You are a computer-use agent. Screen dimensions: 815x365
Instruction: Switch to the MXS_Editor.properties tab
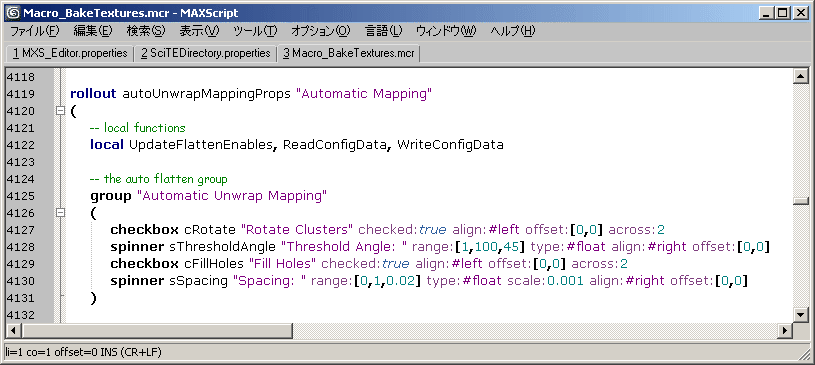point(70,54)
